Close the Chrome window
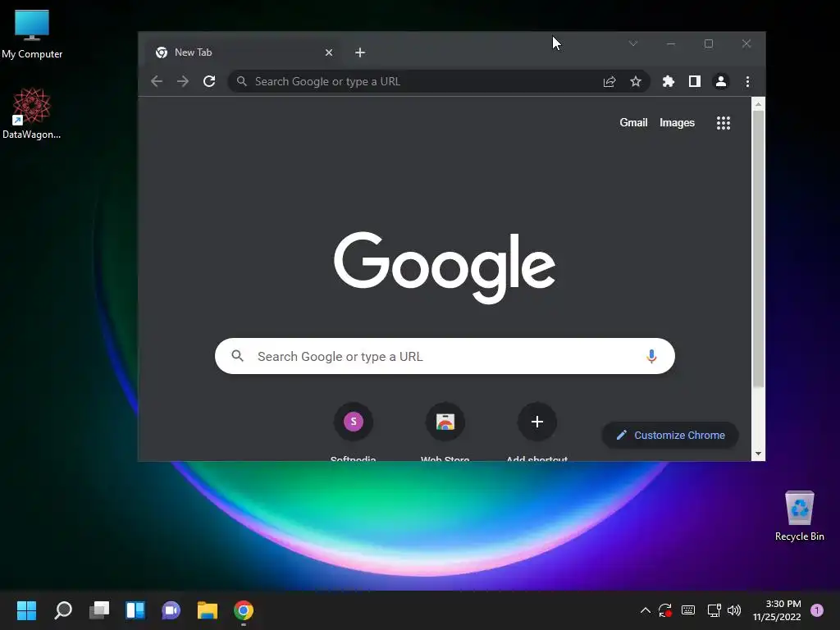Viewport: 840px width, 630px height. (746, 43)
